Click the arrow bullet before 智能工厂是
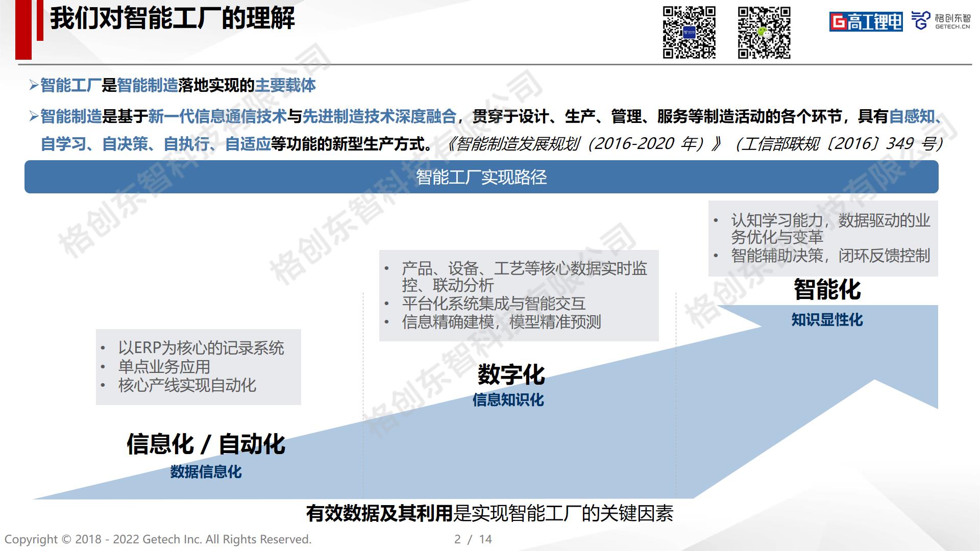The height and width of the screenshot is (551, 980). coord(34,85)
